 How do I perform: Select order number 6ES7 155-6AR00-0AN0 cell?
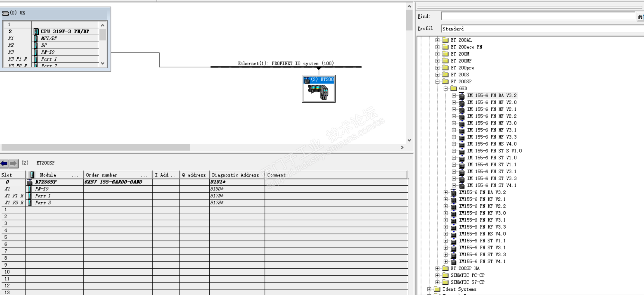[118, 182]
